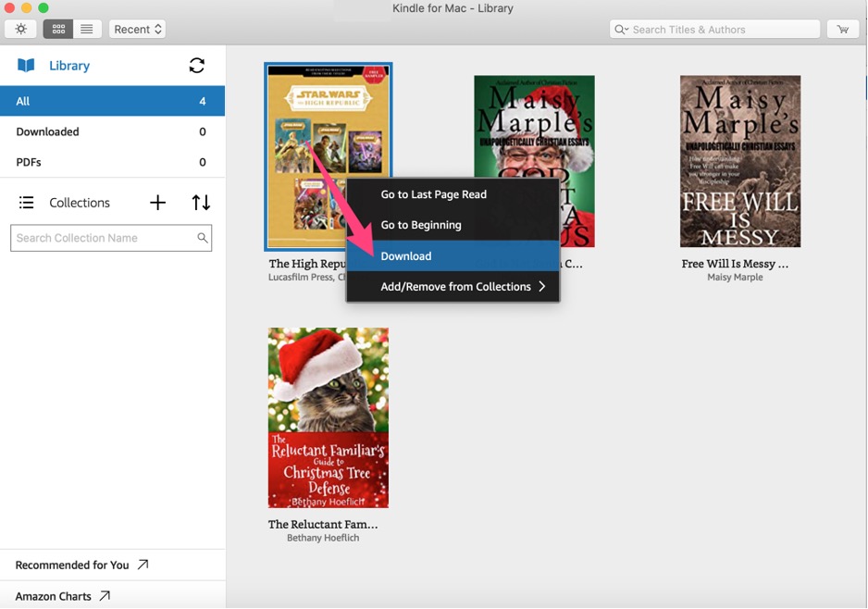Open the Reluctant Familiar's book cover
Image resolution: width=868 pixels, height=609 pixels.
click(x=329, y=417)
